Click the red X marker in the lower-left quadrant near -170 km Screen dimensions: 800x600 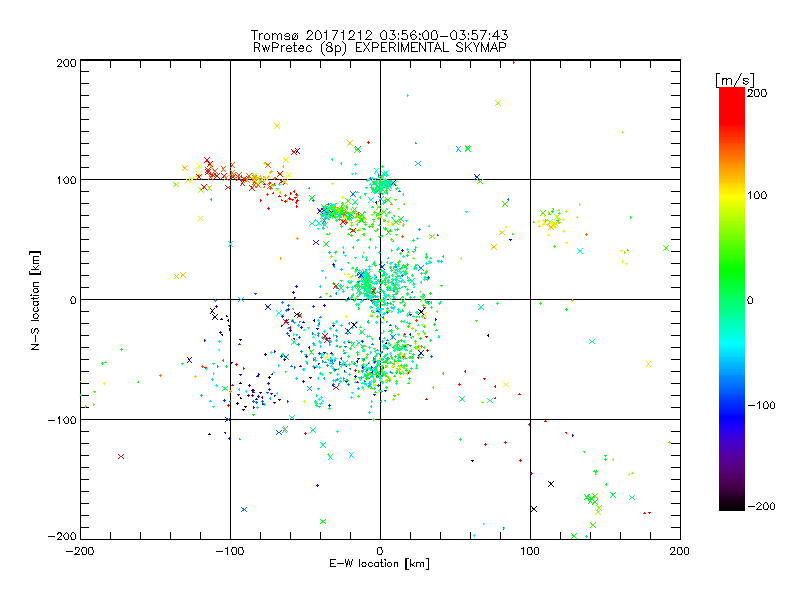tap(121, 456)
